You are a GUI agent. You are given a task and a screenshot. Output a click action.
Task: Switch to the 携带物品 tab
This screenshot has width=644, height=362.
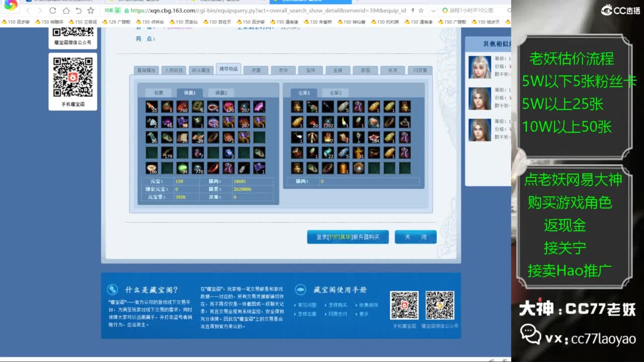228,69
